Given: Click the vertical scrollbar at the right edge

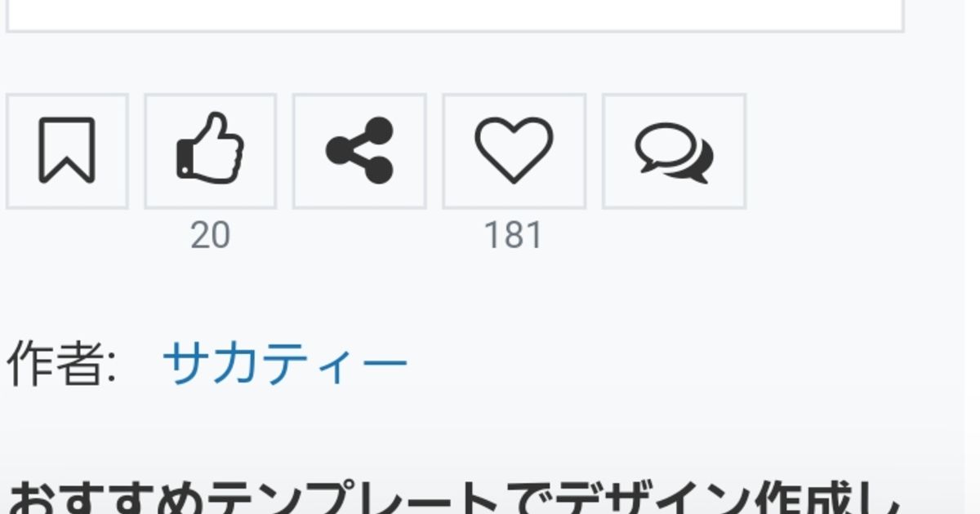Looking at the screenshot, I should pyautogui.click(x=971, y=257).
